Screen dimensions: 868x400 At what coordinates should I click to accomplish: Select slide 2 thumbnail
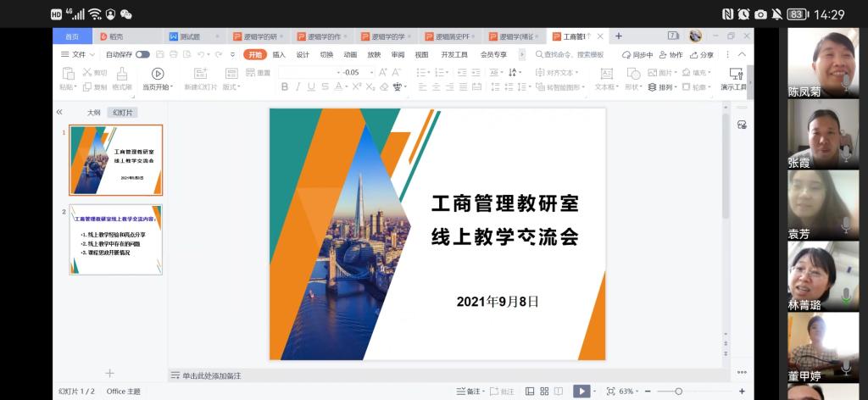tap(116, 239)
